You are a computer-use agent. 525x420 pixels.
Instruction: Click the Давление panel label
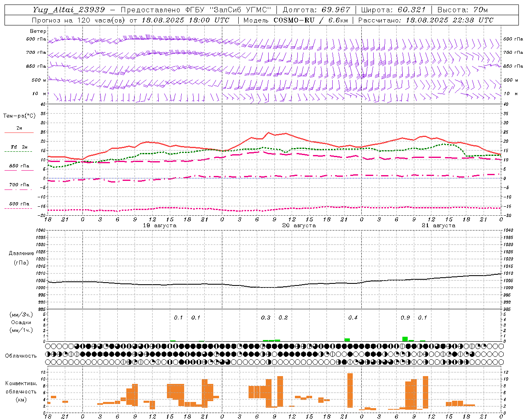21,253
